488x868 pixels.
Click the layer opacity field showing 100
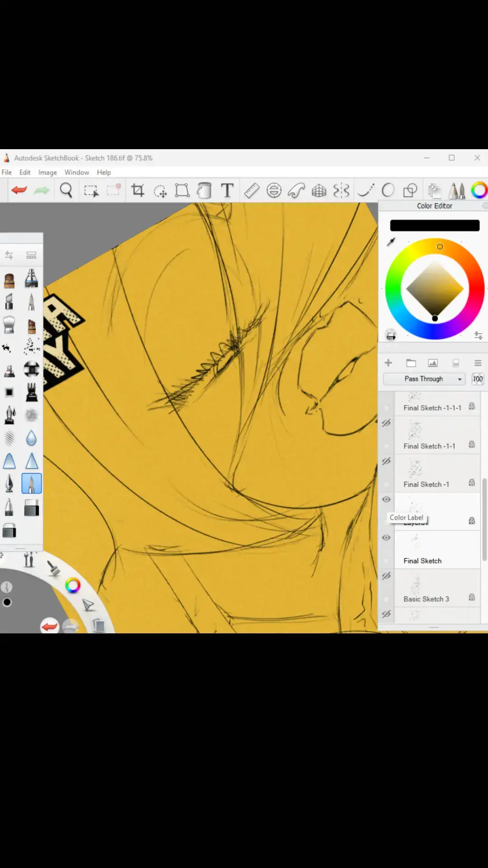[478, 379]
